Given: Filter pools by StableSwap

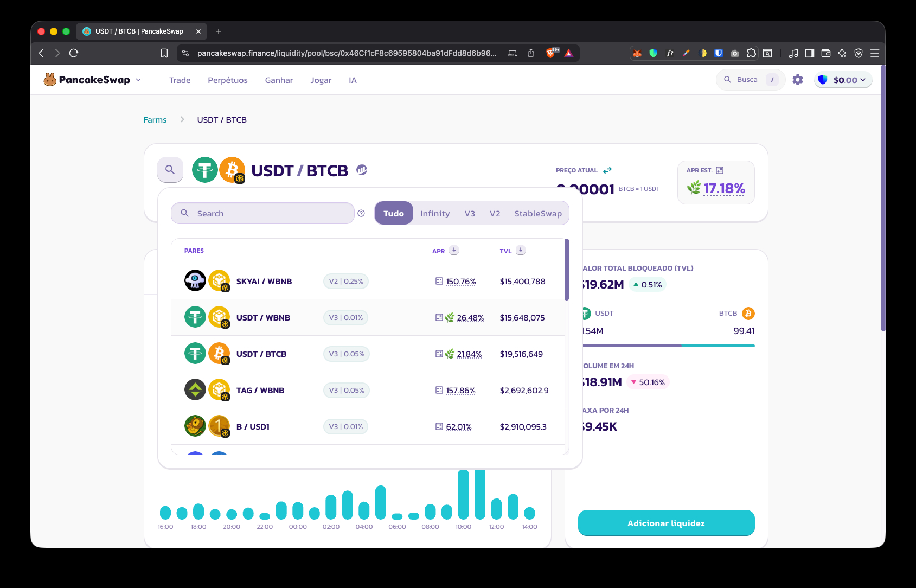Looking at the screenshot, I should click(538, 214).
